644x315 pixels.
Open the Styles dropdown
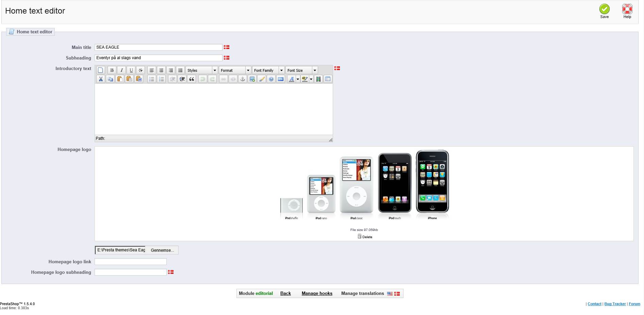pos(201,70)
